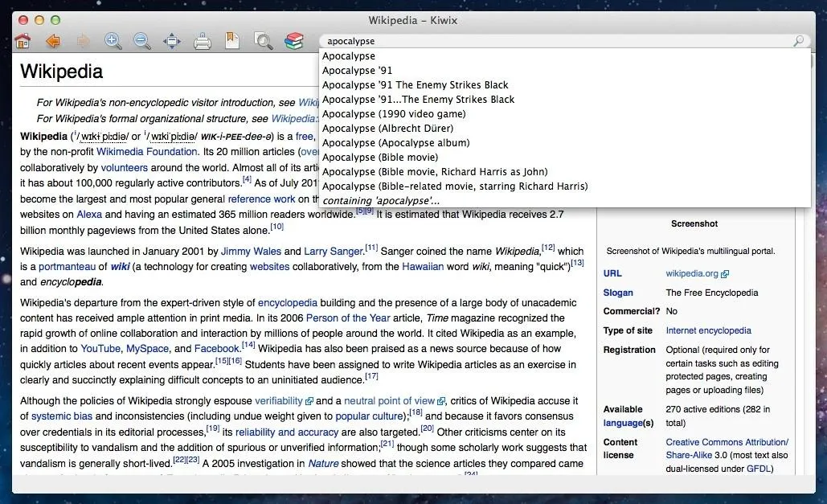Click the search magnifier in the search field
Viewport: 827px width, 504px height.
point(799,41)
